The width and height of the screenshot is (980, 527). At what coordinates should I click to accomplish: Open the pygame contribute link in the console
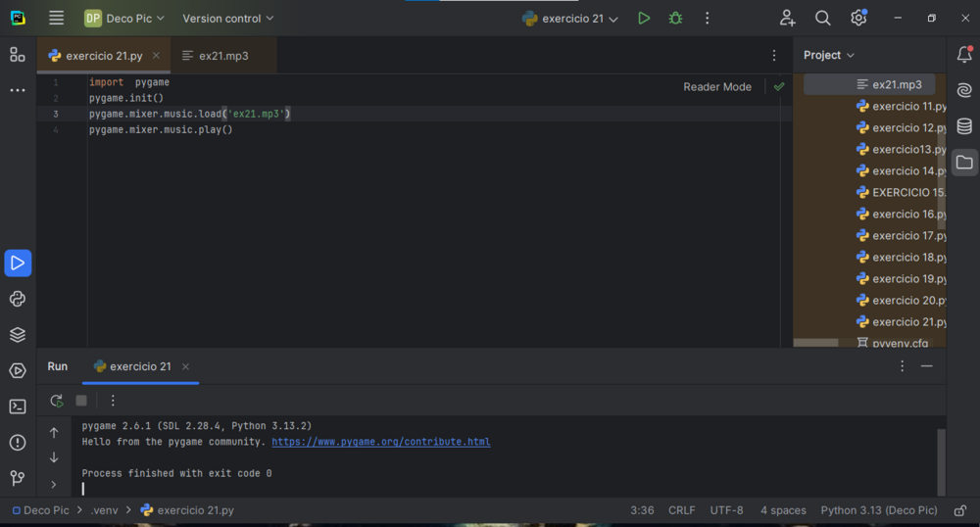380,442
